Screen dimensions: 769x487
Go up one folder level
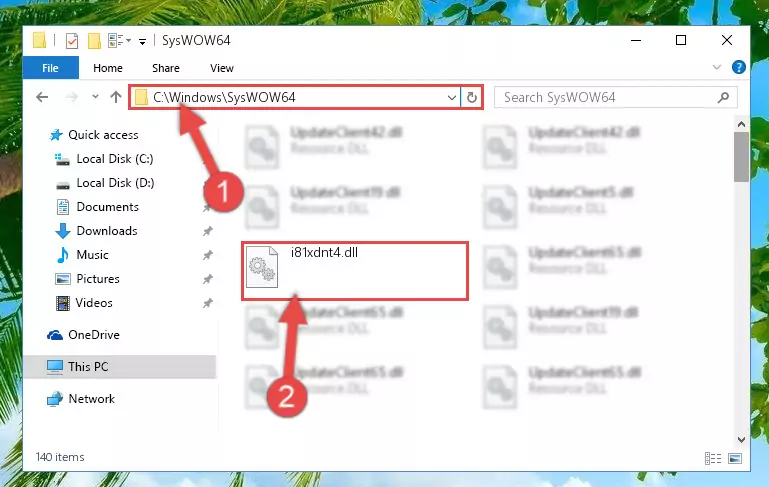[116, 97]
